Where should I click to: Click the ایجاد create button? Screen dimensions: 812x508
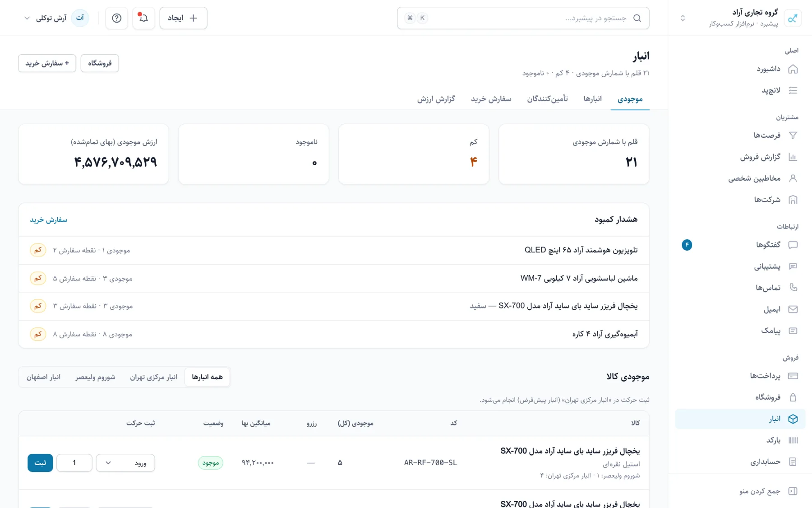click(183, 18)
